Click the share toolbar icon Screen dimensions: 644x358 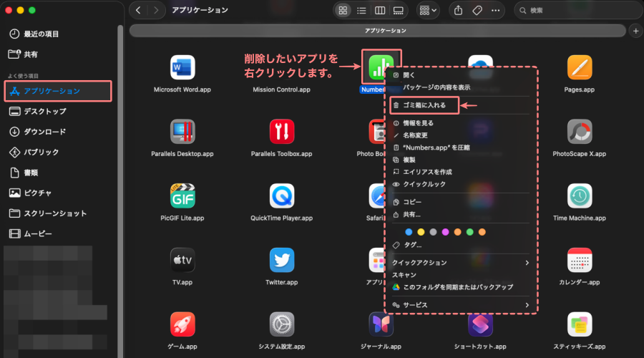pos(459,10)
